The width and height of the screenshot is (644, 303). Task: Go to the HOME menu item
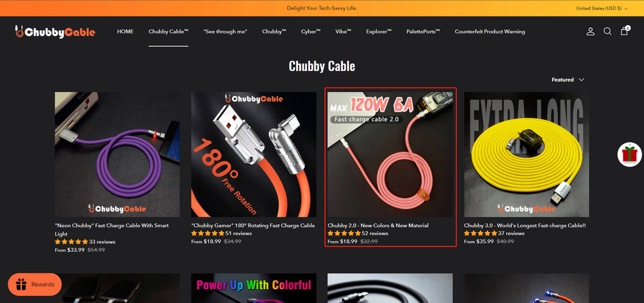coord(125,31)
